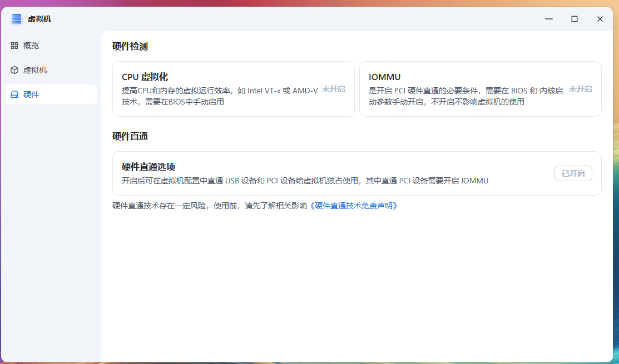Click the 未开启 status on IOMMU card
Viewport: 619px width, 364px height.
coord(580,89)
